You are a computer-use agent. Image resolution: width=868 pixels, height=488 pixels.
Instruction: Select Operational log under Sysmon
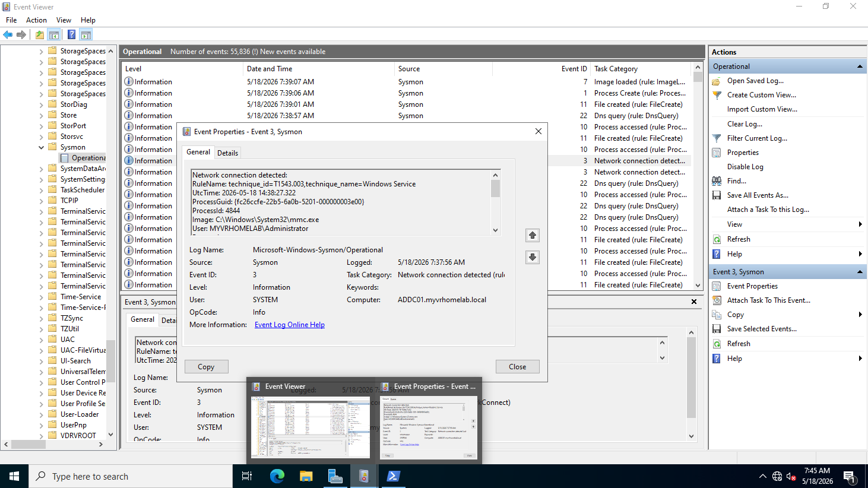83,158
